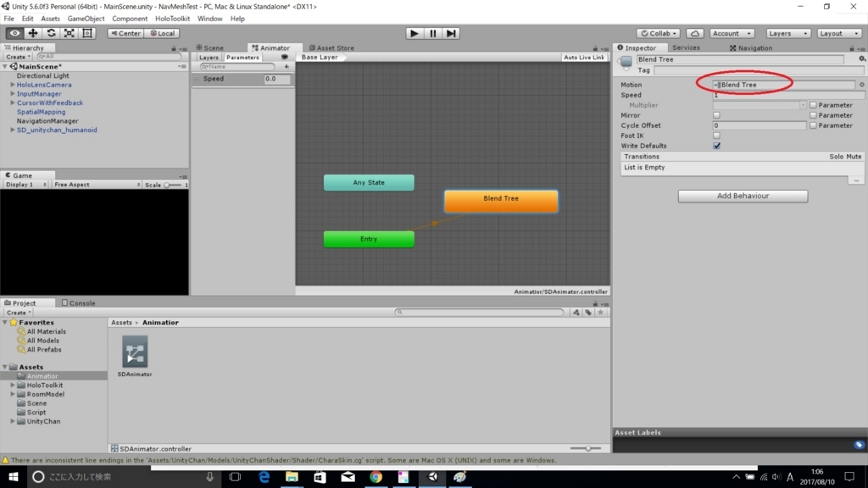Click the Pause button

tap(432, 33)
